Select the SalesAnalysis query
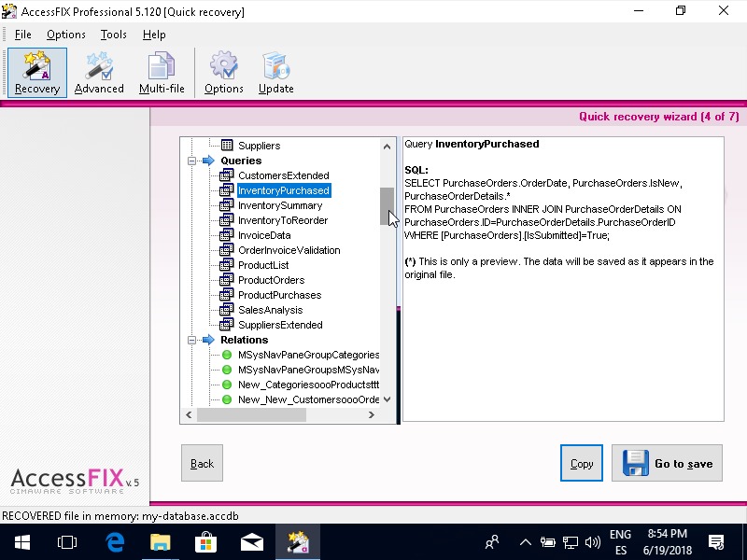The width and height of the screenshot is (747, 560). (270, 310)
